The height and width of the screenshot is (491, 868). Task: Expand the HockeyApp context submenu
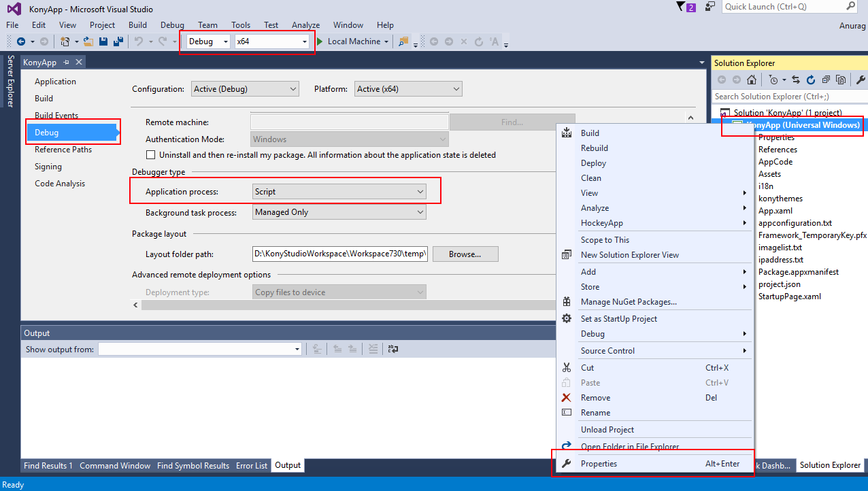point(654,223)
